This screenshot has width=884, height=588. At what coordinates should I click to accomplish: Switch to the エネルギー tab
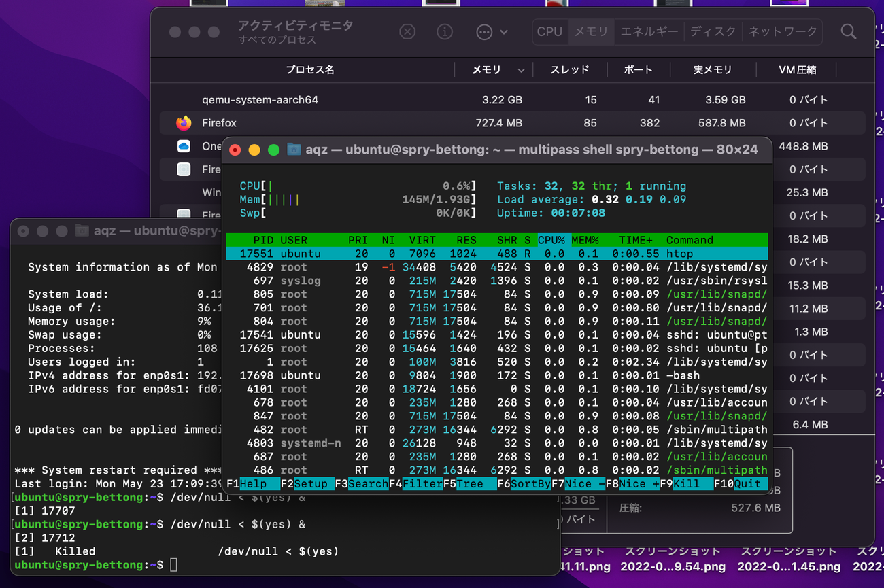click(649, 32)
